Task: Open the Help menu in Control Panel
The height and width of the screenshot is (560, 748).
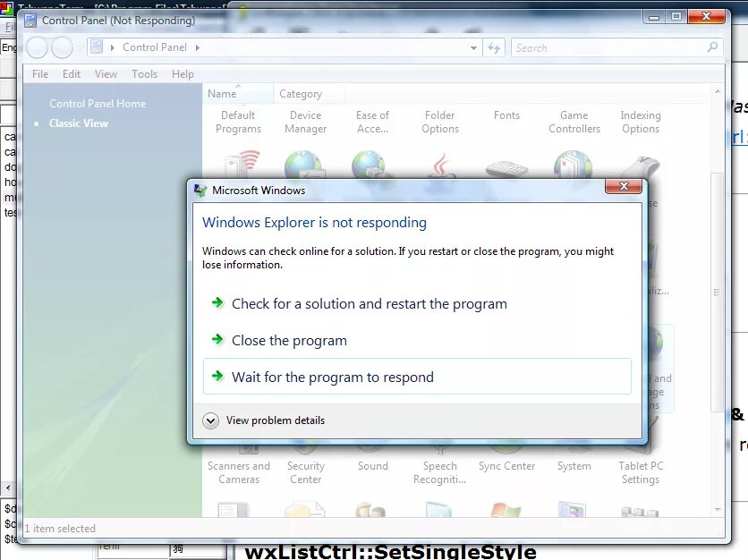Action: point(183,74)
